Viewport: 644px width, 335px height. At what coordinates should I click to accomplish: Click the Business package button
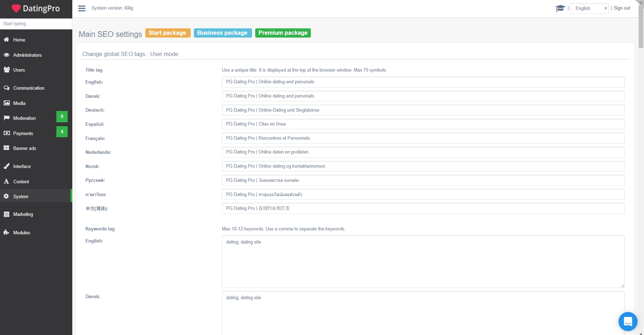point(223,33)
